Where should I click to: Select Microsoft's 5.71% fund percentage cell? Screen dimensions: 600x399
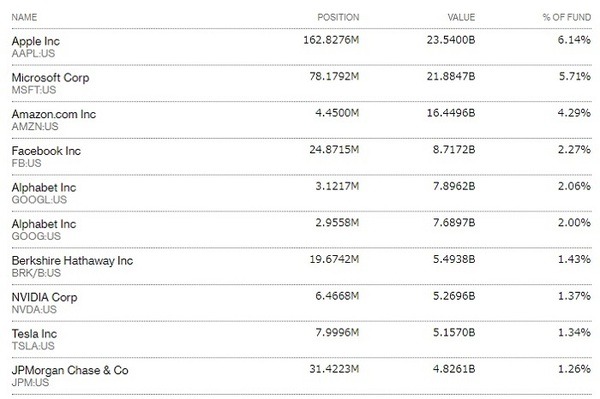pyautogui.click(x=575, y=76)
